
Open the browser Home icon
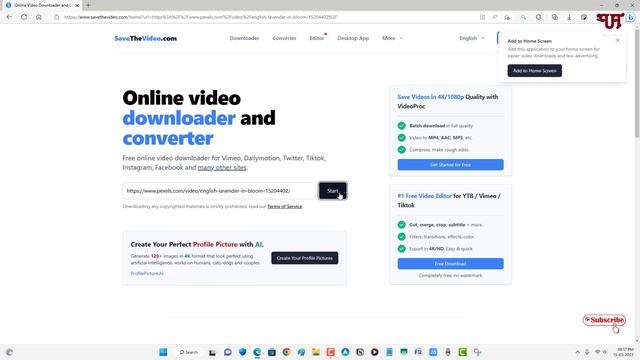point(38,17)
